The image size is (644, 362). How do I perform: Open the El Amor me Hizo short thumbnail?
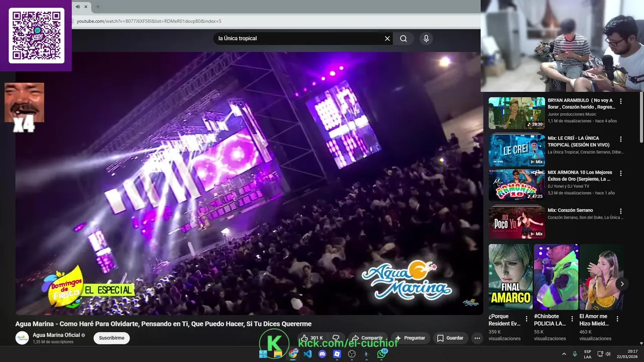click(x=601, y=277)
